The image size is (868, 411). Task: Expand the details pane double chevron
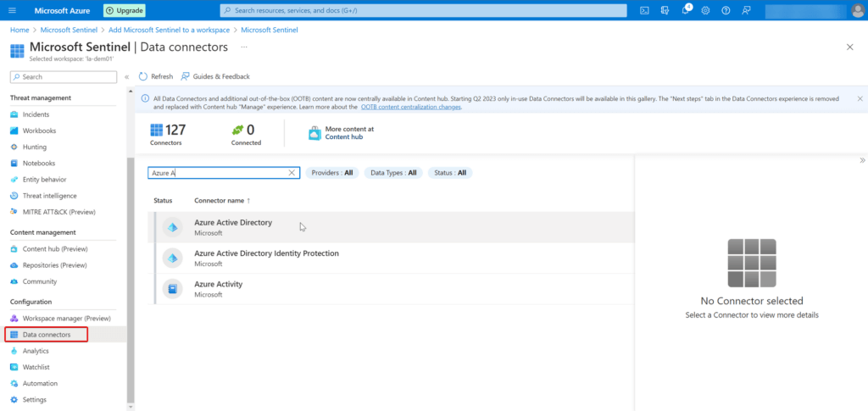[x=862, y=160]
